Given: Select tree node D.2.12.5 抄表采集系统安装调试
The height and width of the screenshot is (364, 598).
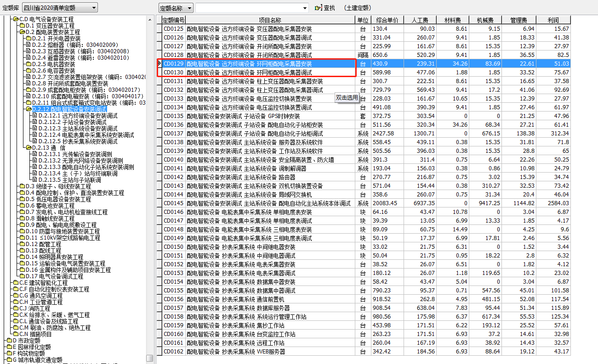Looking at the screenshot, I should tap(78, 141).
